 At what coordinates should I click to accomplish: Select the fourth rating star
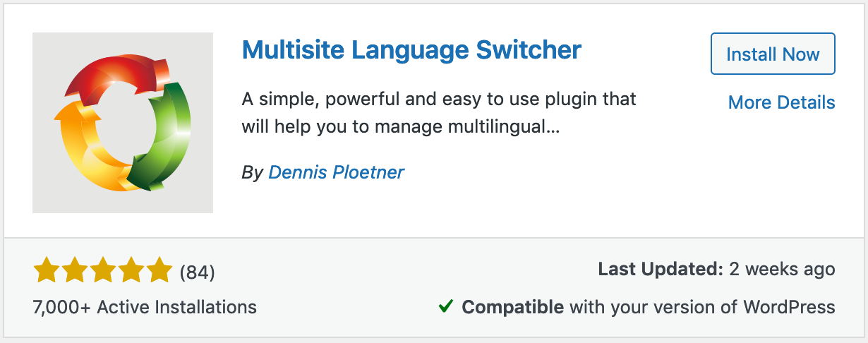tap(131, 270)
